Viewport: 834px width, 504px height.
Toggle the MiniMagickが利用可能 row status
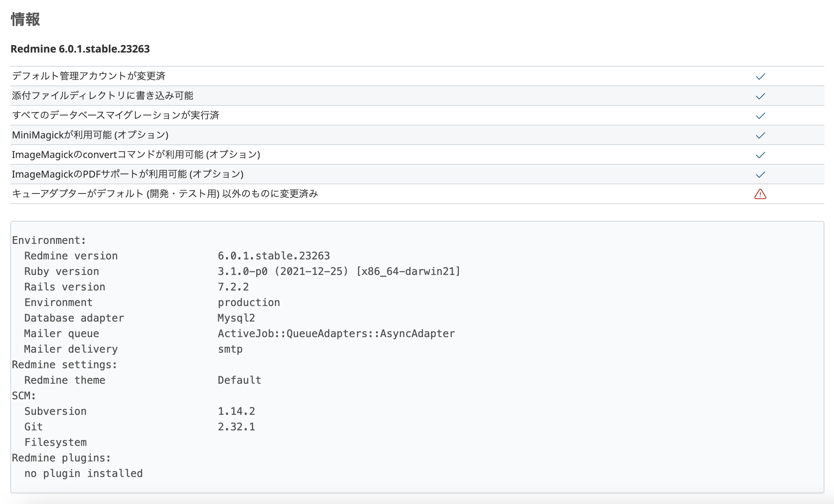click(x=91, y=135)
